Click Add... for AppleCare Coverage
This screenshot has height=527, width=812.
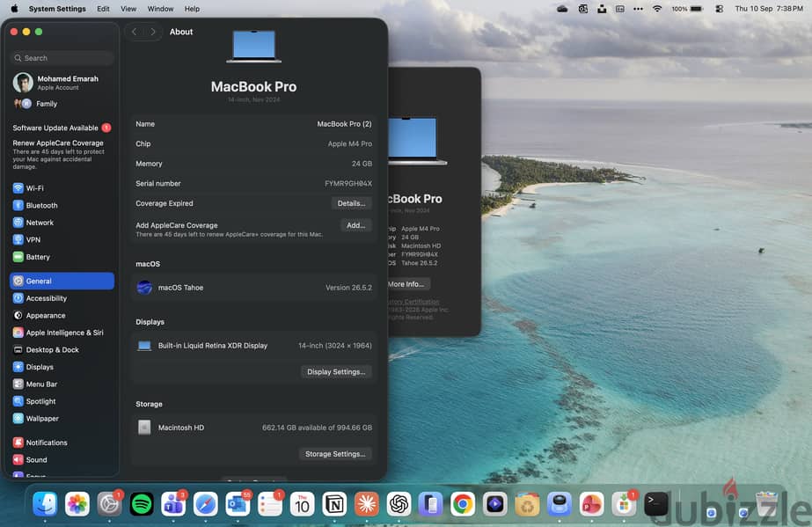tap(355, 225)
